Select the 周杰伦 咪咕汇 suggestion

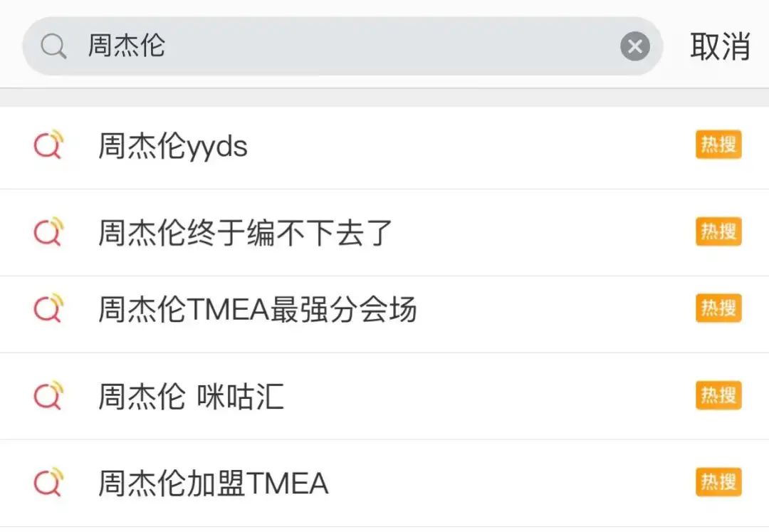(191, 397)
